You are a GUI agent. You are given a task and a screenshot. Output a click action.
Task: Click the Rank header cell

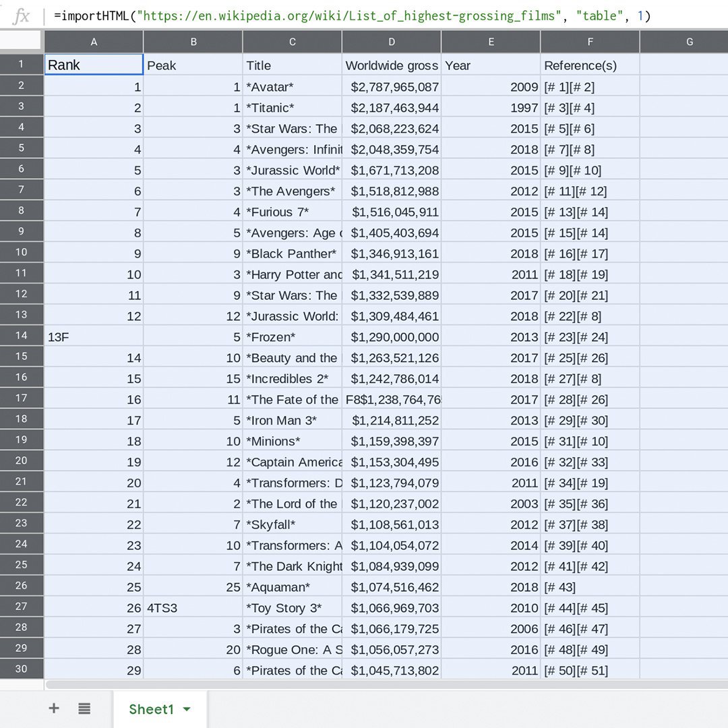[x=94, y=65]
